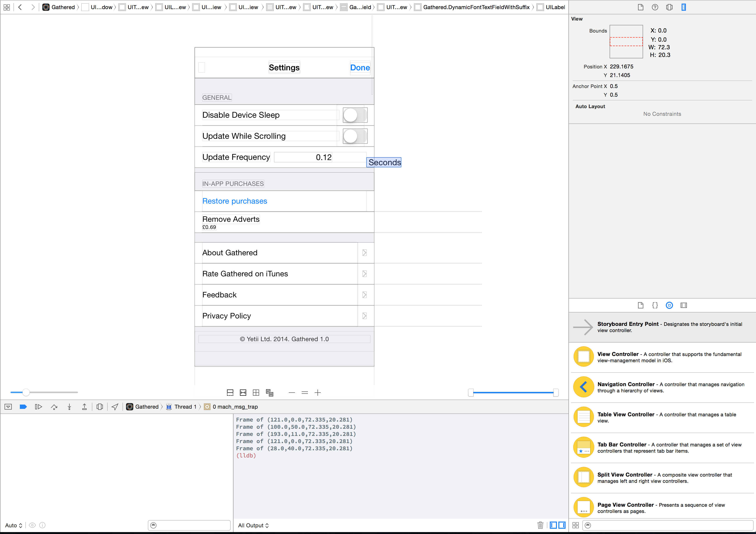Select Thread 1 in debug breadcrumb
This screenshot has width=756, height=534.
[185, 406]
